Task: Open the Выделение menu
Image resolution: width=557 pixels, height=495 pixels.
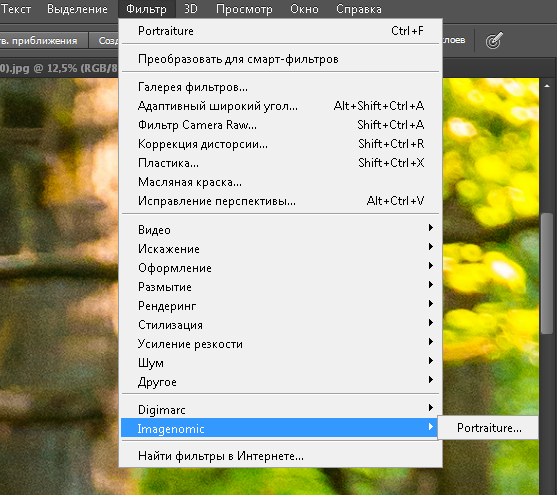Action: pyautogui.click(x=77, y=9)
